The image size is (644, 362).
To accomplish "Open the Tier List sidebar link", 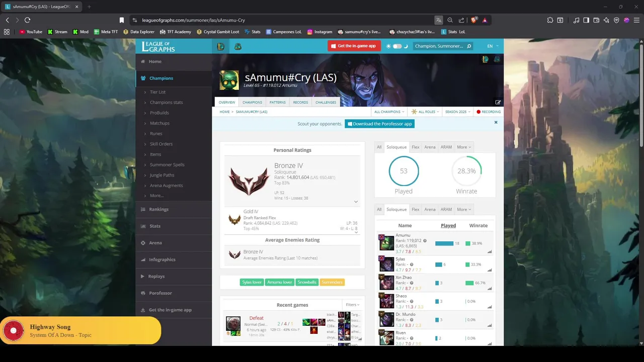I will [x=157, y=92].
